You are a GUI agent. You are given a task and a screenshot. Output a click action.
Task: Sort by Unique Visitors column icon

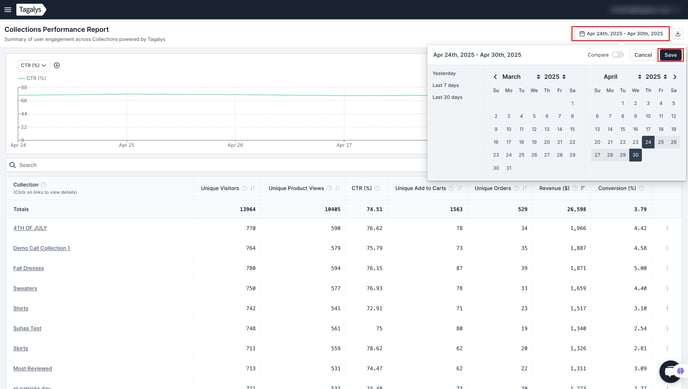point(252,189)
